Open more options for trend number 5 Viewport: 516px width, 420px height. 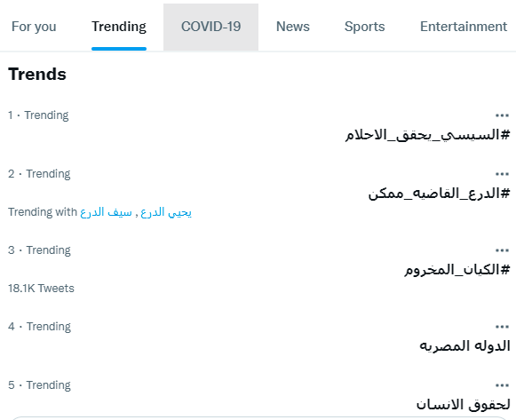[x=502, y=385]
